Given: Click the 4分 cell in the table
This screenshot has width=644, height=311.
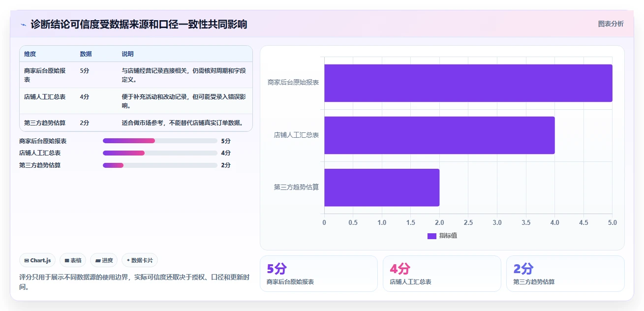Looking at the screenshot, I should pyautogui.click(x=85, y=97).
